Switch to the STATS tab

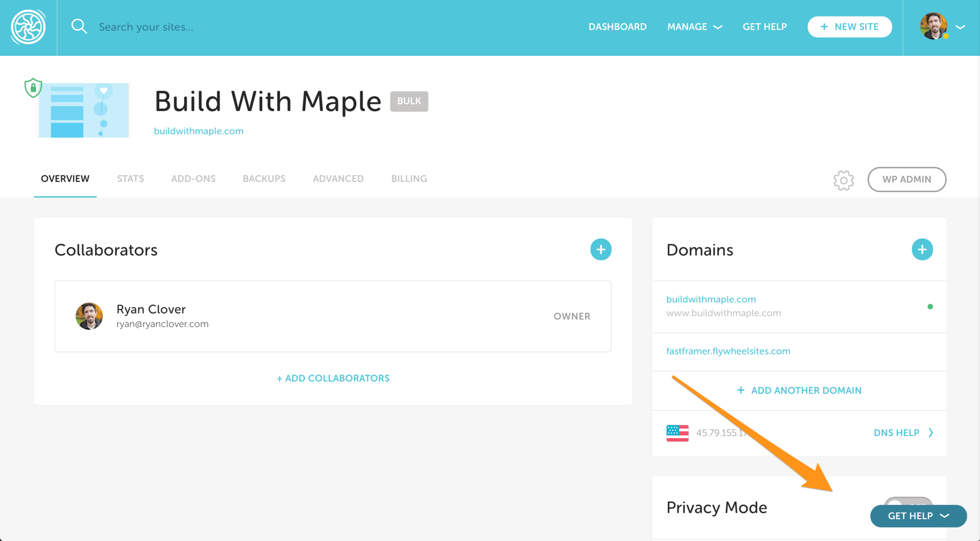click(x=130, y=178)
